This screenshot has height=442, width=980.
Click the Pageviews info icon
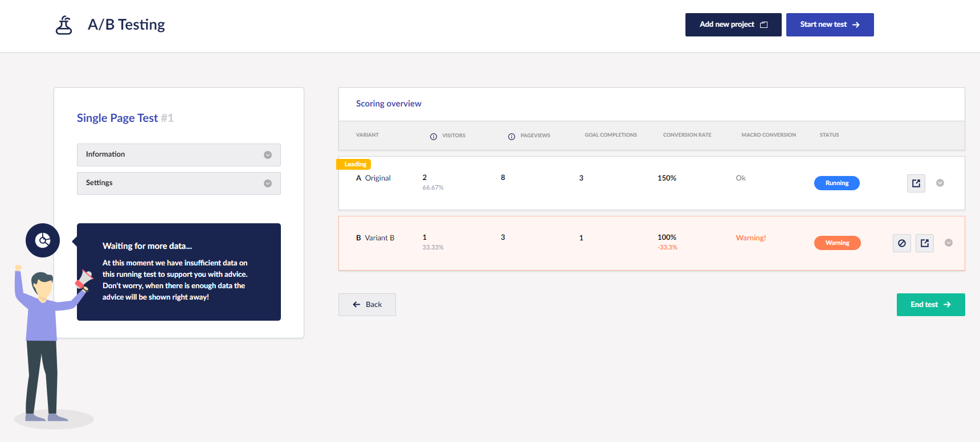[x=512, y=136]
